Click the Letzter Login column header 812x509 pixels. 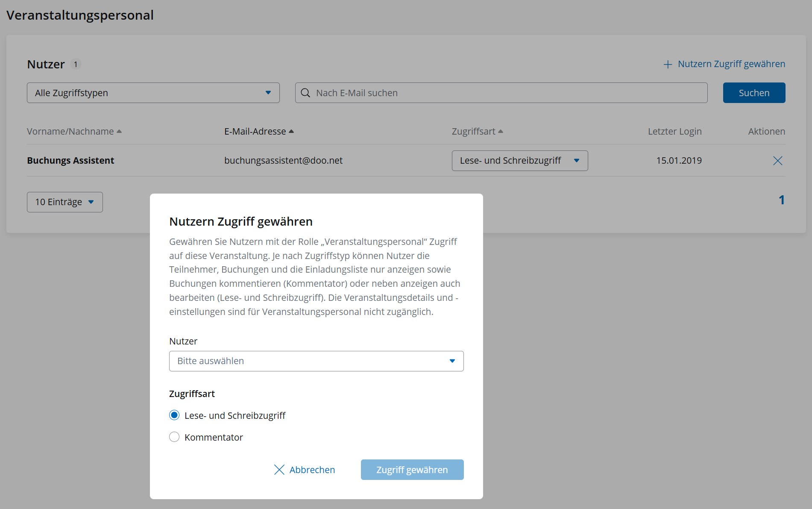[x=674, y=131]
